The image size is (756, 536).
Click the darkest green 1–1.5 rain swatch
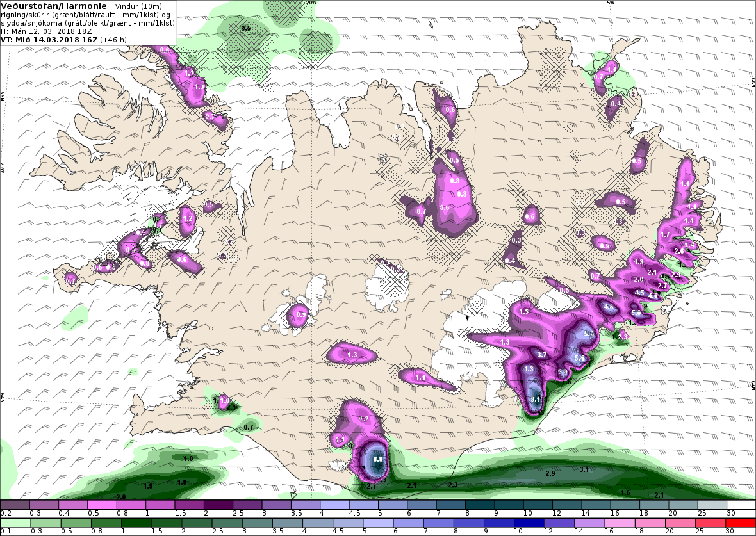pyautogui.click(x=135, y=523)
